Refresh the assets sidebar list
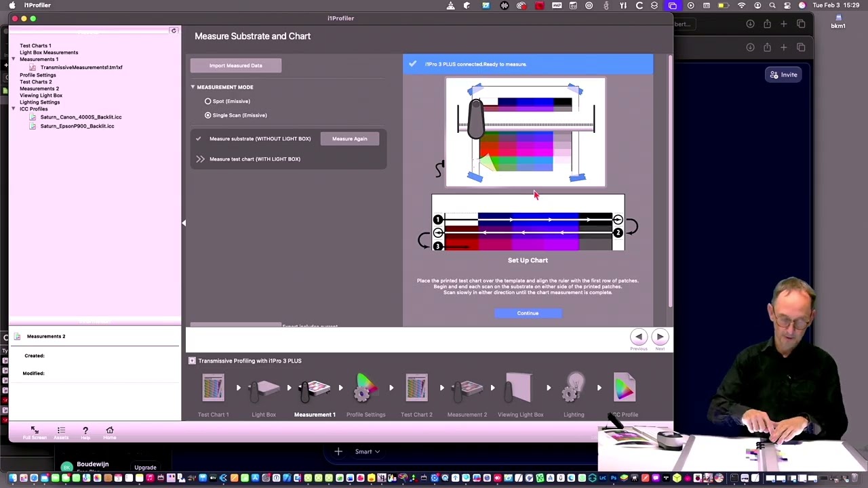 tap(174, 31)
